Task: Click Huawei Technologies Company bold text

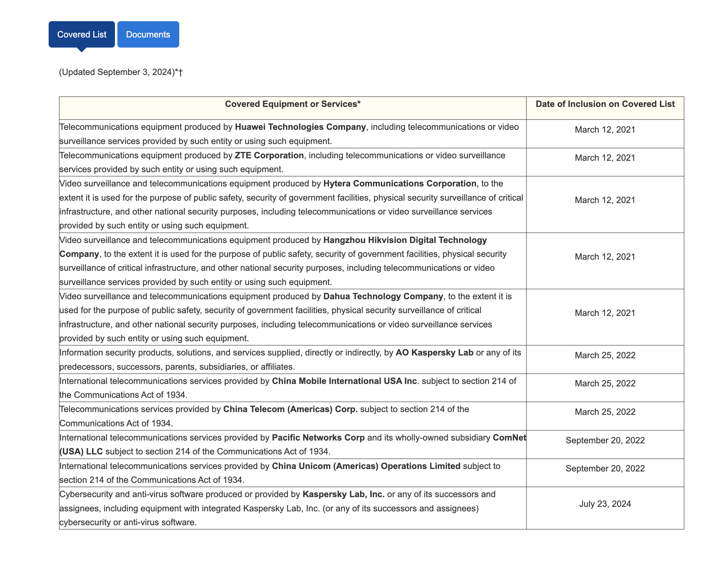Action: click(x=300, y=127)
